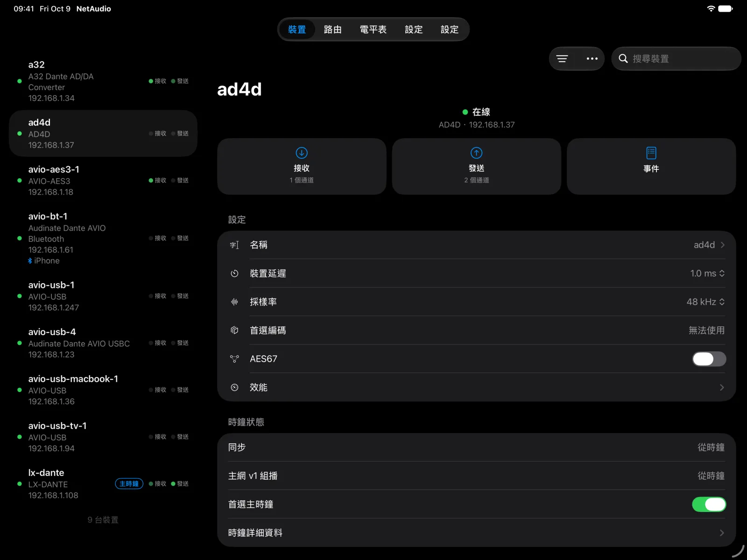The image size is (747, 560).
Task: Click the 裝置延遲 timer icon
Action: pyautogui.click(x=234, y=273)
